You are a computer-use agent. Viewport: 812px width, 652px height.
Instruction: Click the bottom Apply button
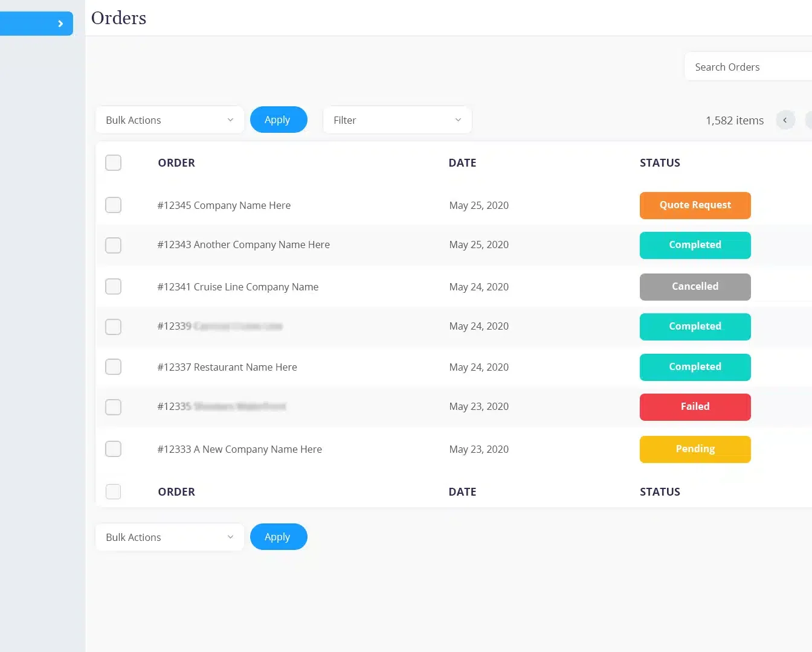278,537
